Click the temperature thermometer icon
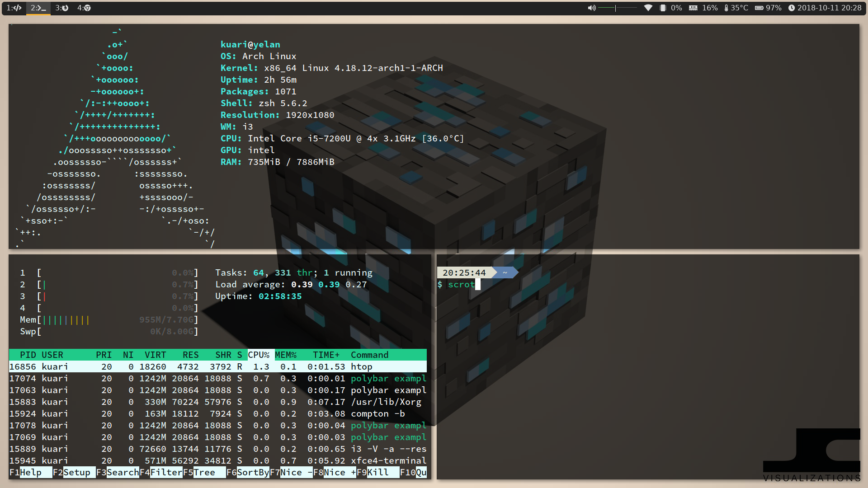 (x=726, y=8)
